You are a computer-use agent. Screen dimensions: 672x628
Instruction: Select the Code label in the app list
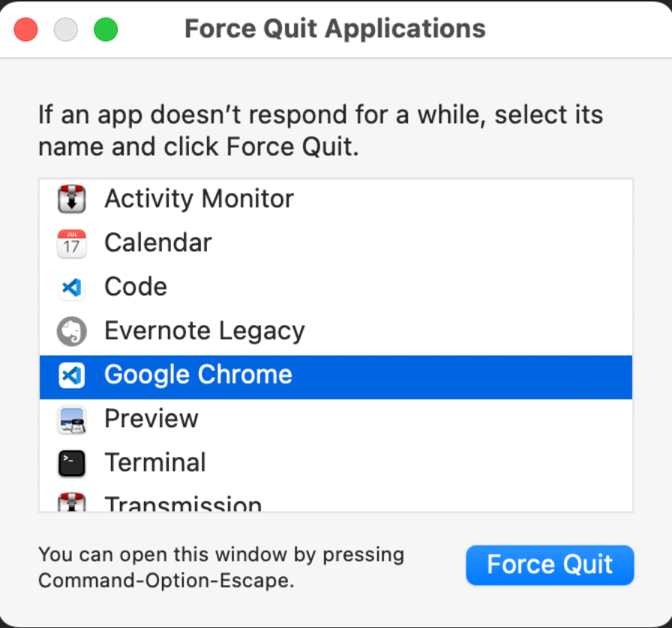135,287
